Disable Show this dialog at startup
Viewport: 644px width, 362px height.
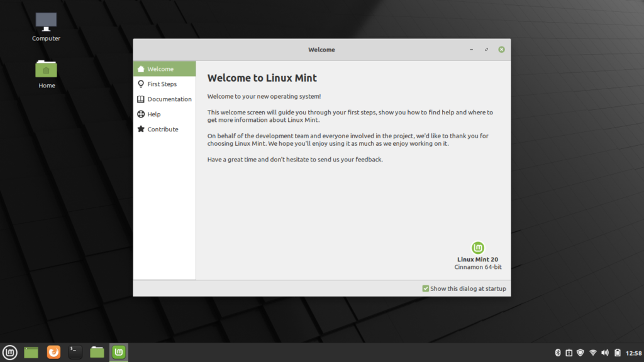pos(426,288)
